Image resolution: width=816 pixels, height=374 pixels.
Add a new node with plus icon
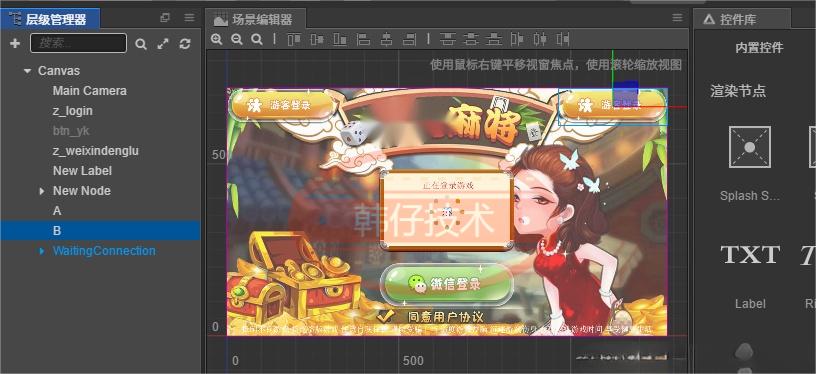coord(15,43)
